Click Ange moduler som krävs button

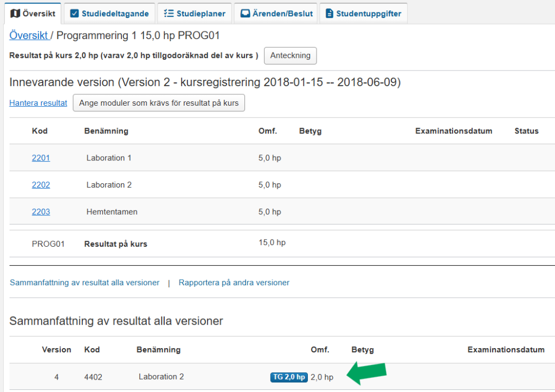coord(159,103)
